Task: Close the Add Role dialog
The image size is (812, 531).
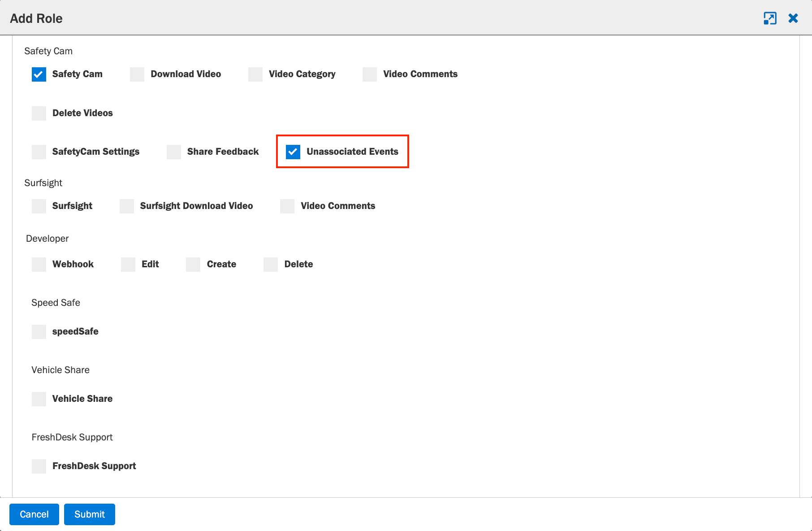Action: [793, 18]
